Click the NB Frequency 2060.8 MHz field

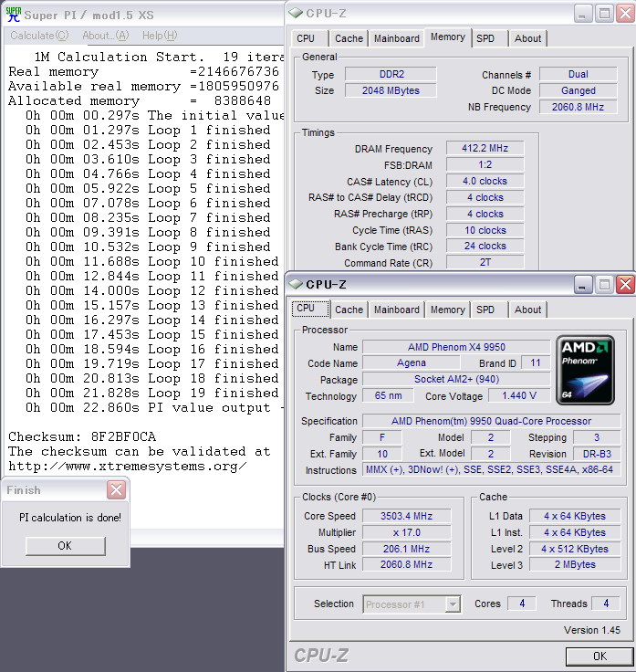578,107
